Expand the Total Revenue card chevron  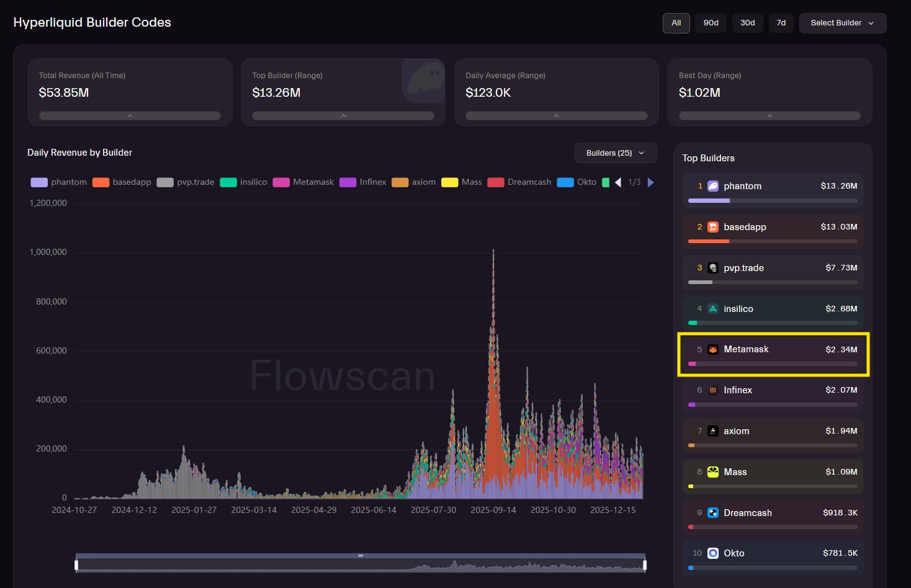coord(130,115)
